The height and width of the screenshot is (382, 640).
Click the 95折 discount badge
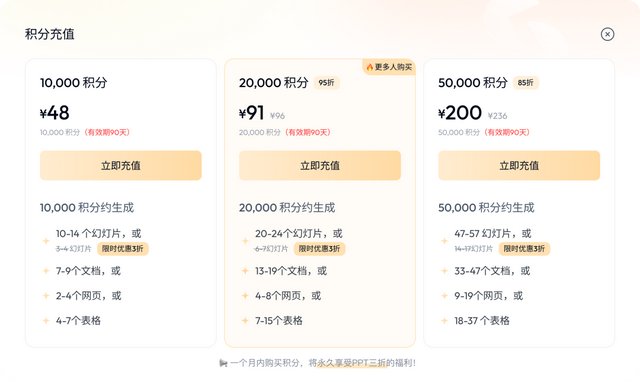(x=327, y=83)
